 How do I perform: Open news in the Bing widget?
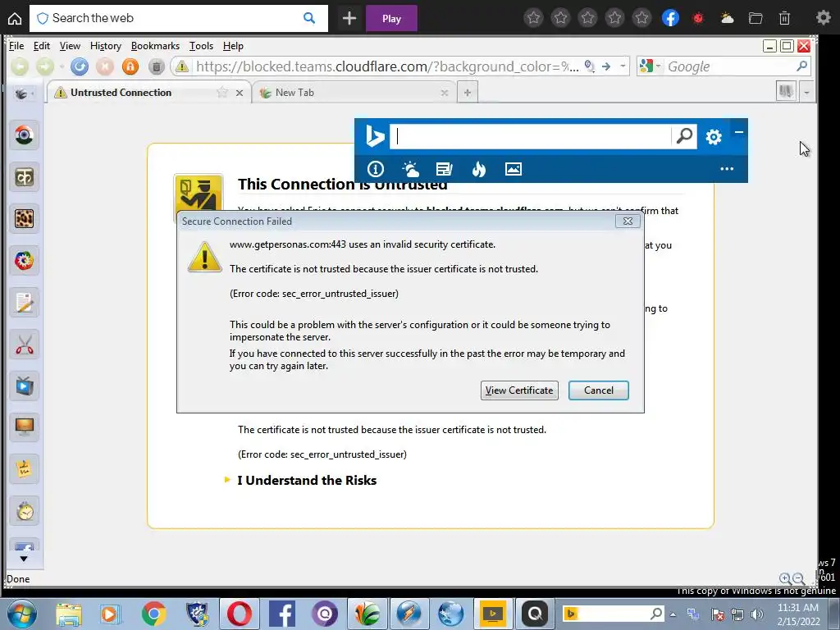444,169
